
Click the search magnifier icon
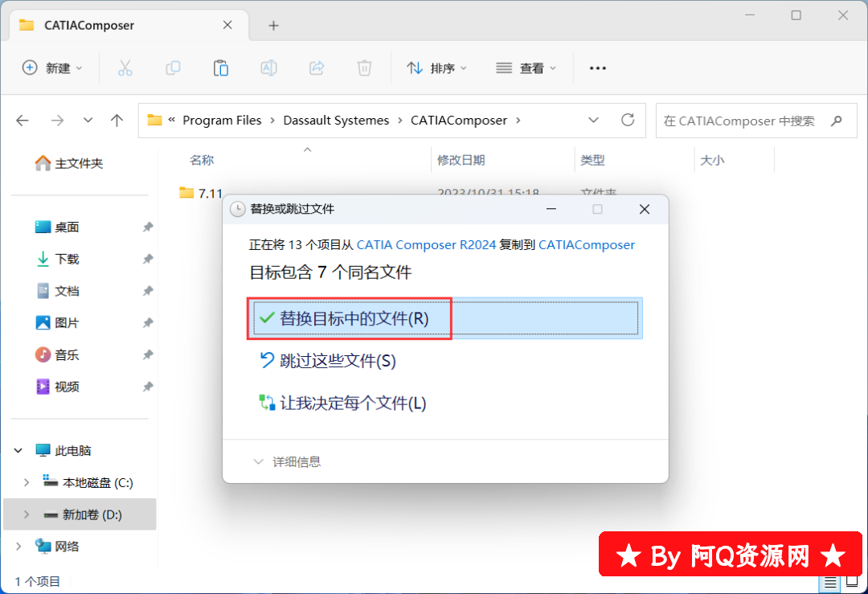pyautogui.click(x=837, y=121)
